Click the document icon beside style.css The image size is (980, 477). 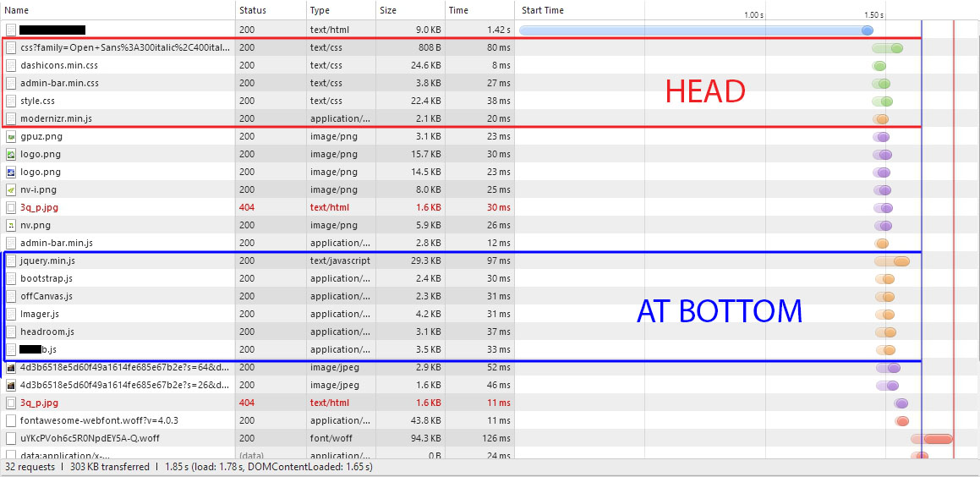point(11,101)
